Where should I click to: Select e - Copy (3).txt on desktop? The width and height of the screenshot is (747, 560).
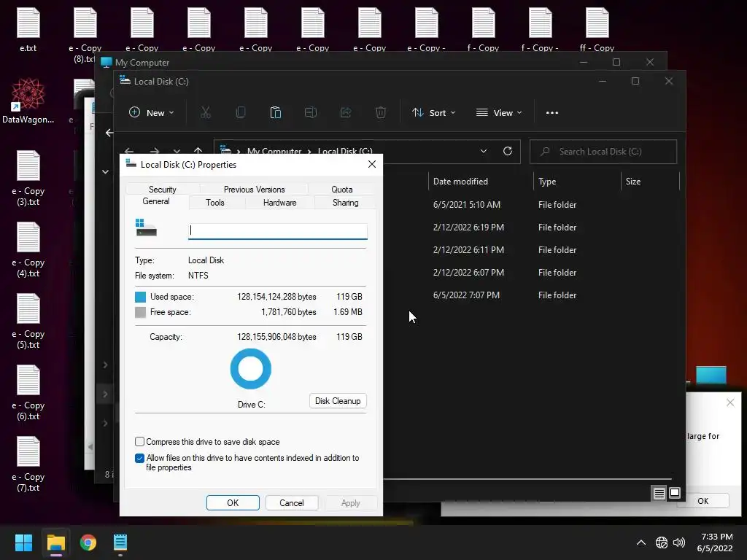coord(28,178)
